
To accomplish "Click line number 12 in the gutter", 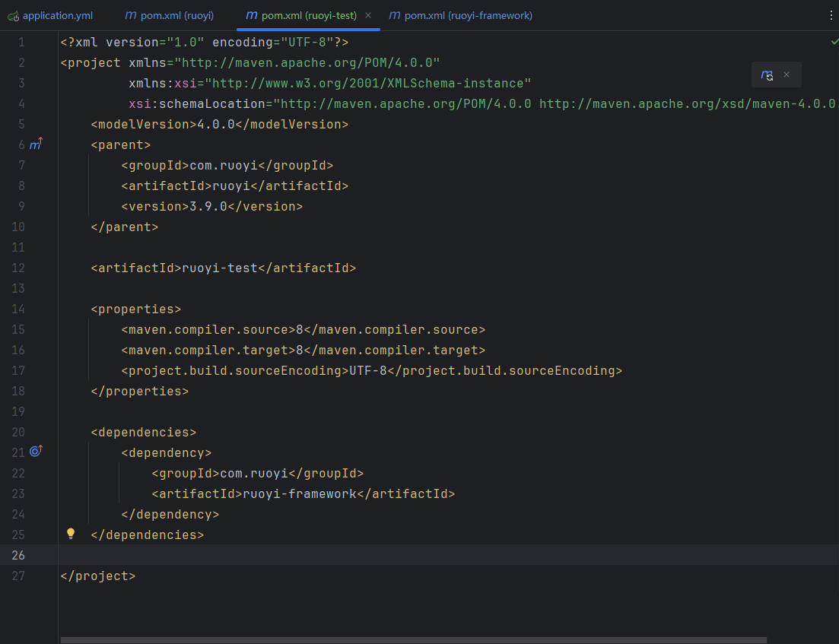I will 18,268.
